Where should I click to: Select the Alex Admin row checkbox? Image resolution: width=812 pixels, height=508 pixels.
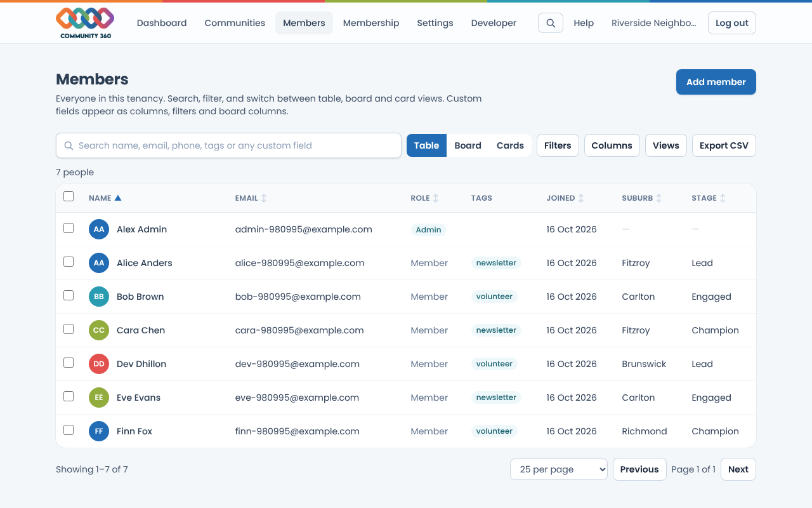(x=69, y=228)
